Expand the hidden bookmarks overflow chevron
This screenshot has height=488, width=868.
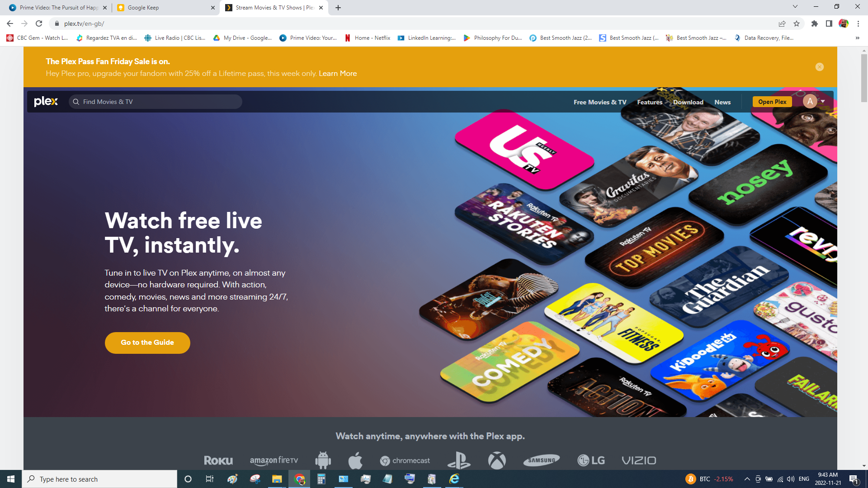[857, 38]
